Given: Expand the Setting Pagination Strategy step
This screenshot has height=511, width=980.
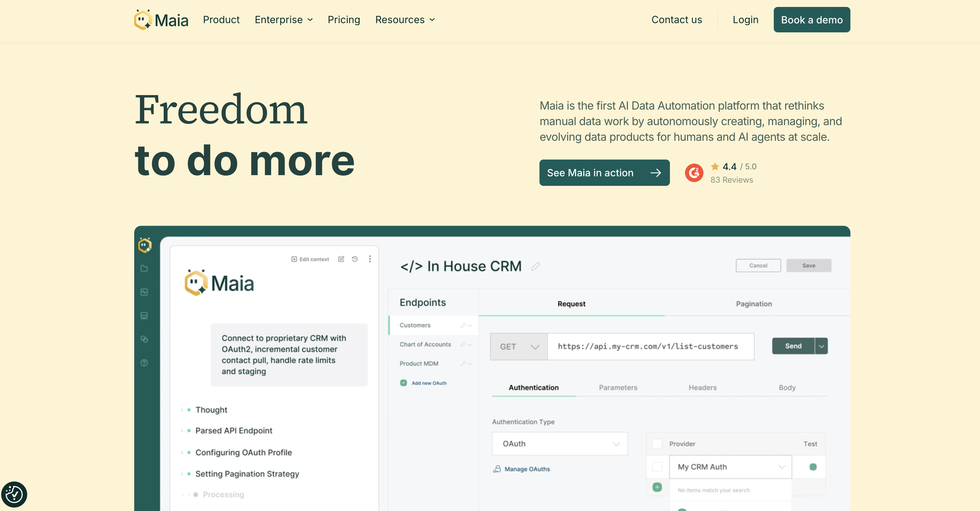Looking at the screenshot, I should click(x=182, y=474).
